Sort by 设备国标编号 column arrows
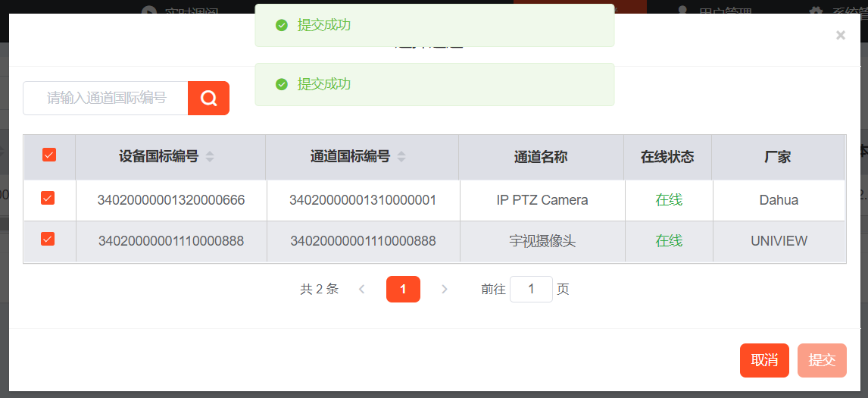This screenshot has height=398, width=868. click(209, 157)
